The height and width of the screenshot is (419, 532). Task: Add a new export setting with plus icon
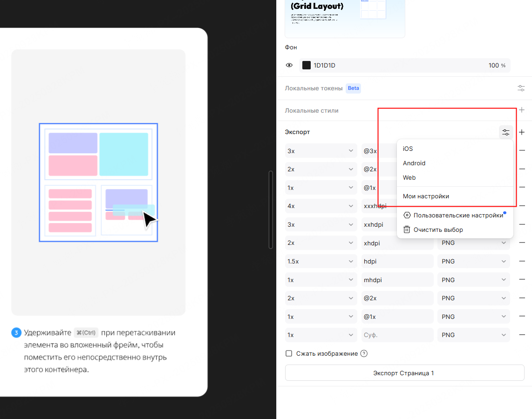tap(522, 132)
